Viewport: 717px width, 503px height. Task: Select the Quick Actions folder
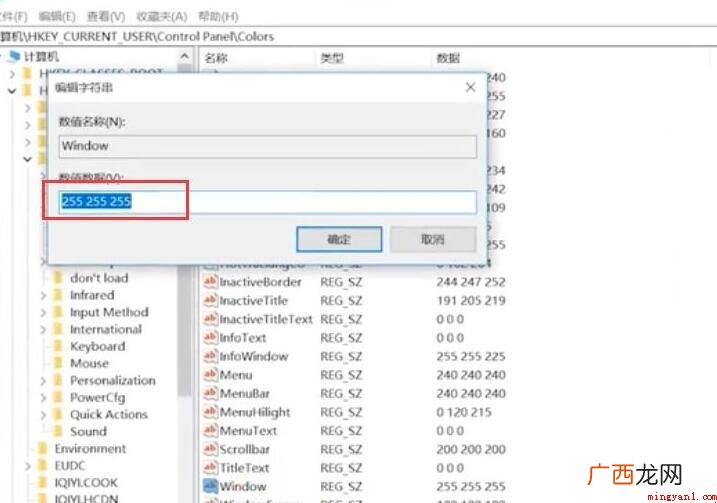[x=109, y=415]
